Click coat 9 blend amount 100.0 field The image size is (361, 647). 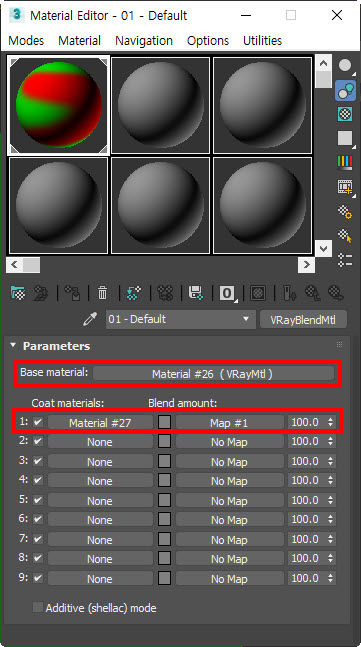[x=307, y=578]
